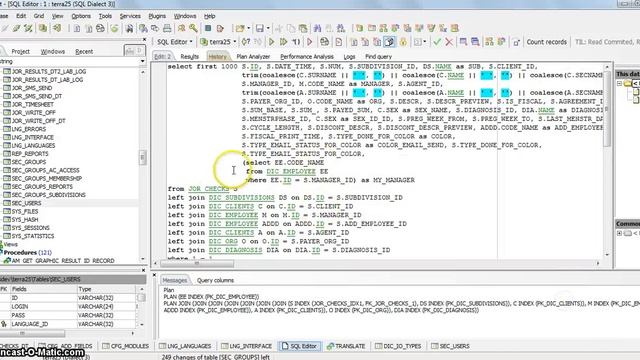Image resolution: width=640 pixels, height=360 pixels.
Task: Click the open folder icon
Action: tap(240, 28)
